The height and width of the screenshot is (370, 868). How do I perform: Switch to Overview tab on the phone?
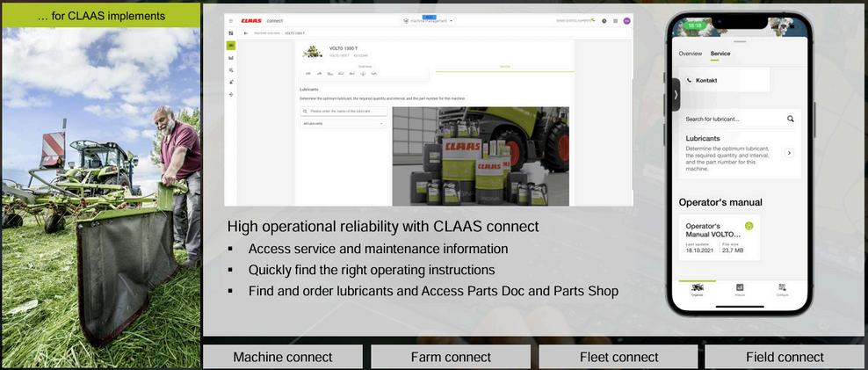[691, 54]
